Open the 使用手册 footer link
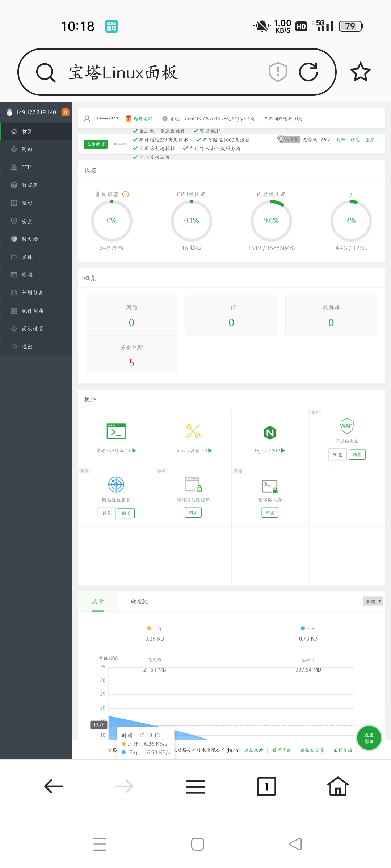Screen dimensions: 391x868 (x=282, y=750)
